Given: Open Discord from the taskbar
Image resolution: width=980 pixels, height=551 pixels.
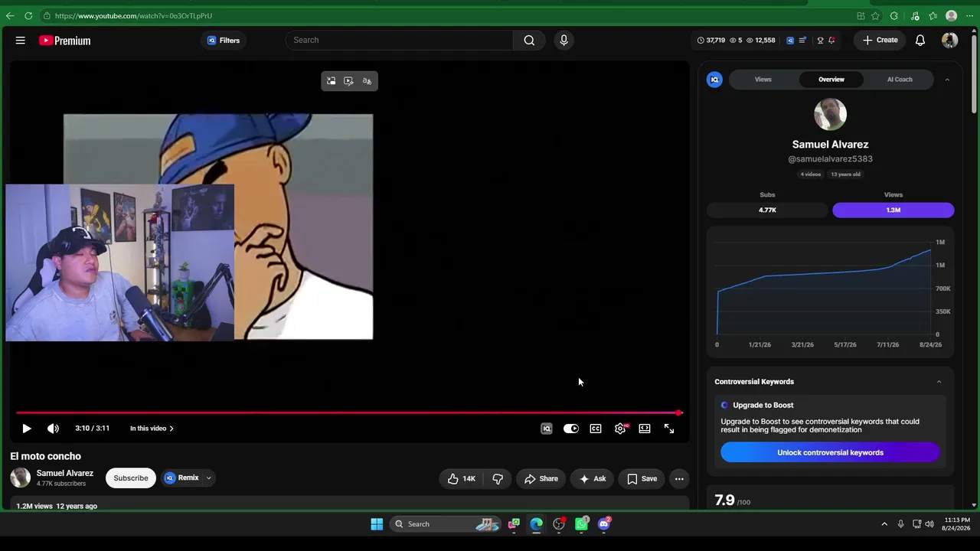Looking at the screenshot, I should (x=604, y=524).
